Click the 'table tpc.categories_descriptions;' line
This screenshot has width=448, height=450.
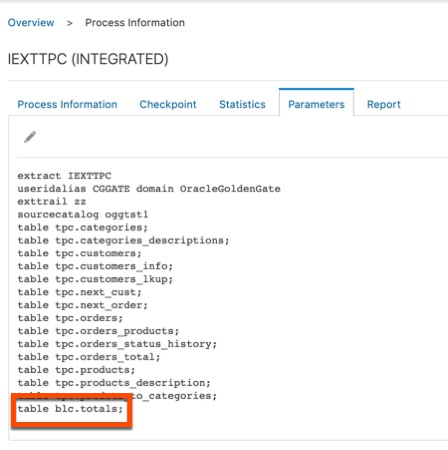click(123, 240)
